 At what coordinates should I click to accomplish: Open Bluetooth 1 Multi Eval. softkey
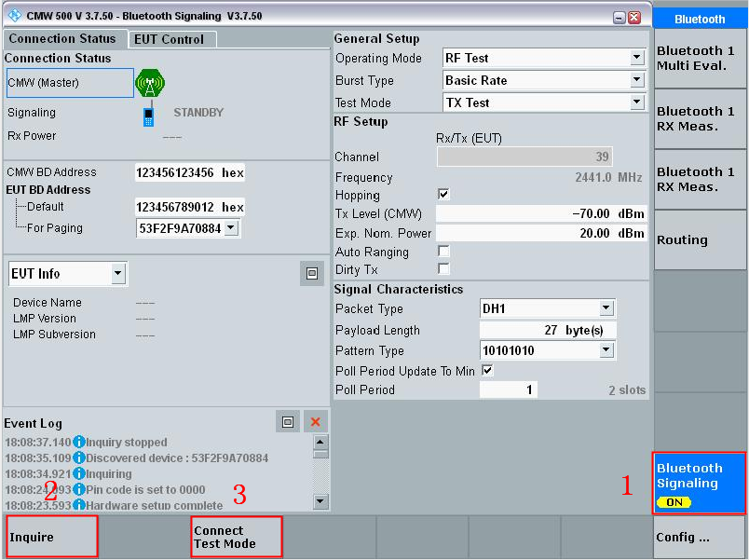(700, 59)
